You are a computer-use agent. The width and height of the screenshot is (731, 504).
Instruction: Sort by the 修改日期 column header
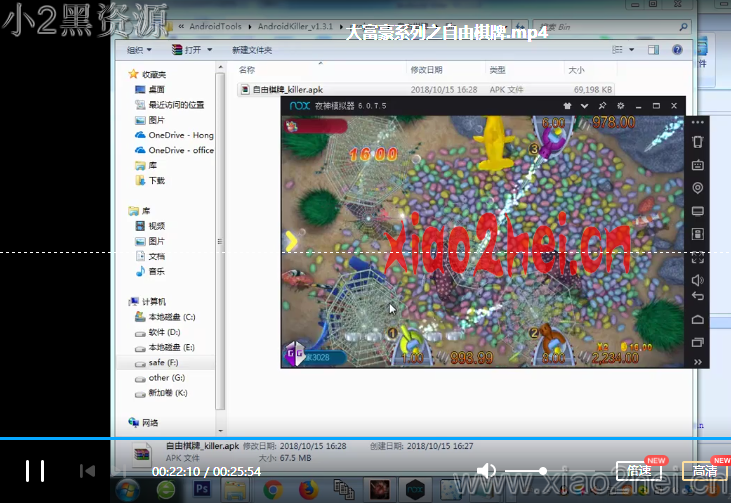point(426,70)
